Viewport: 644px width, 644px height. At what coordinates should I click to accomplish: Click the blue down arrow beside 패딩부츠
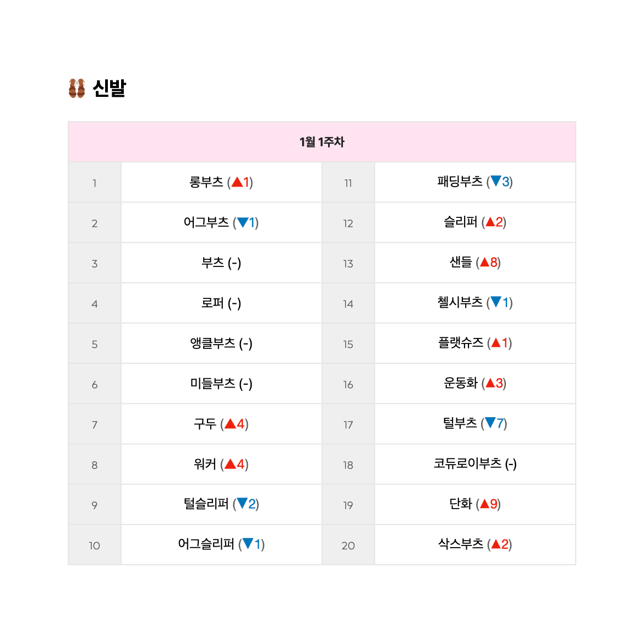(496, 181)
